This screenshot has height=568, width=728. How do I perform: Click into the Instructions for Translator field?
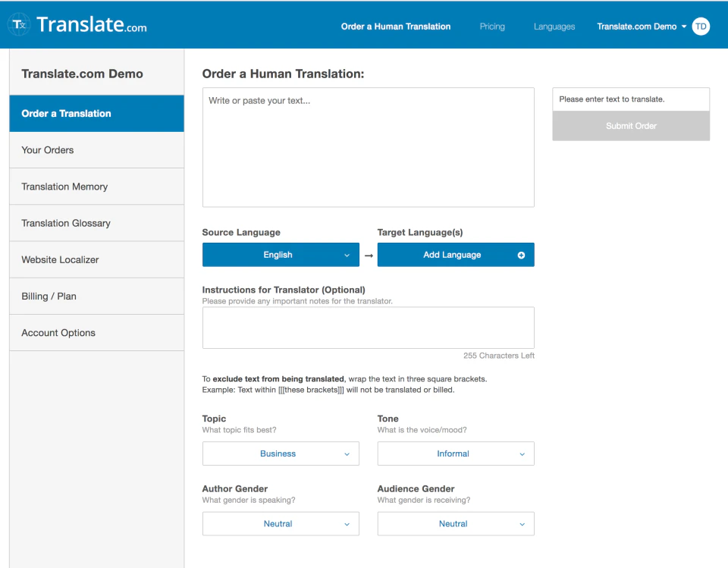click(368, 328)
